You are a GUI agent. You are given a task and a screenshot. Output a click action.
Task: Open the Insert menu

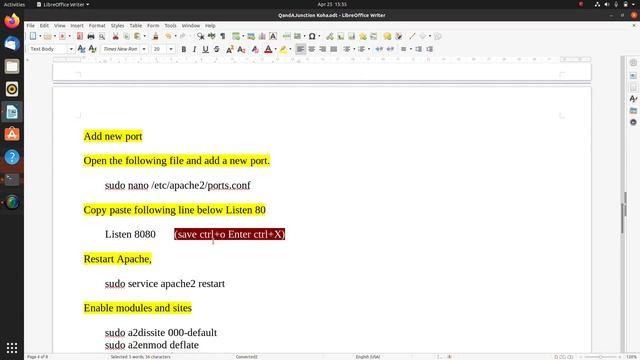pyautogui.click(x=77, y=25)
